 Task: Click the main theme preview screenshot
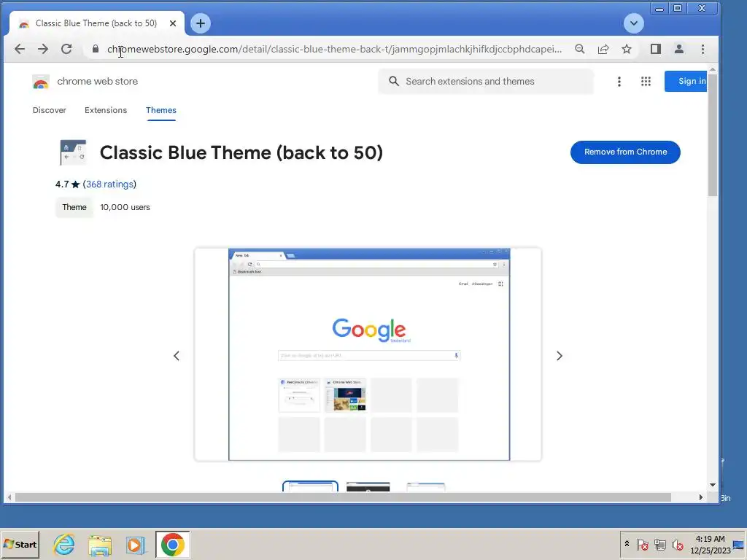[x=368, y=354]
